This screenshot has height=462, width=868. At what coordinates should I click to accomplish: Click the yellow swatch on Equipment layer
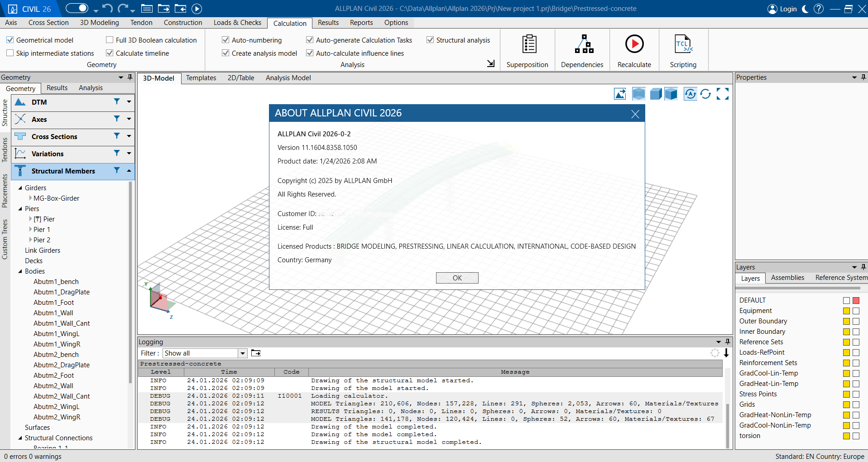pyautogui.click(x=846, y=311)
